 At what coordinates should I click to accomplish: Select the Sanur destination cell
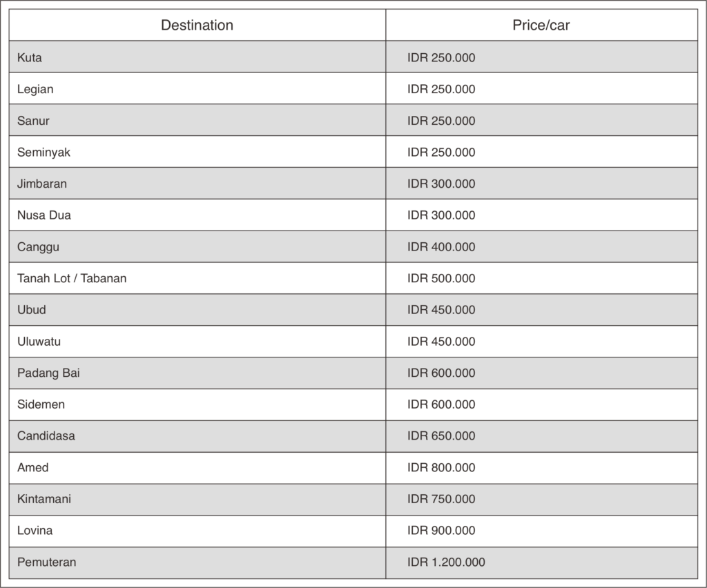33,121
